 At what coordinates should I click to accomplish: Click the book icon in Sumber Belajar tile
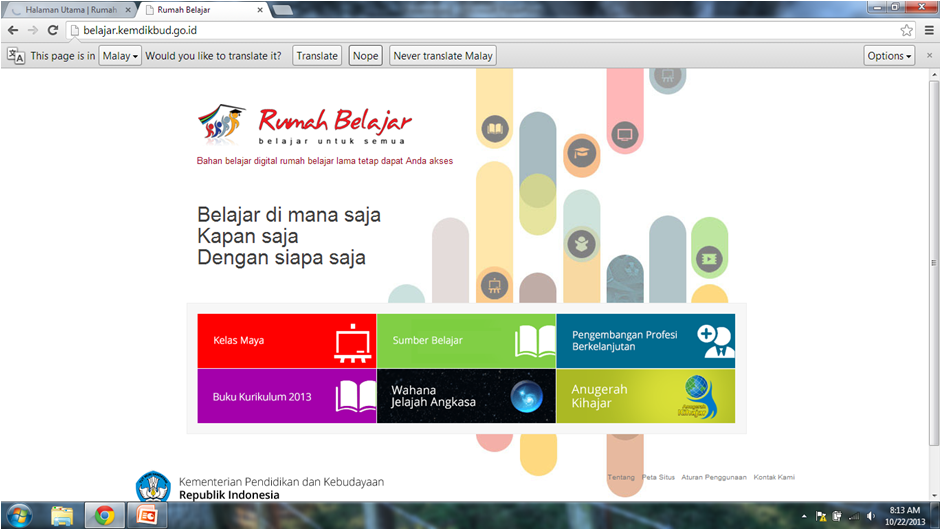coord(535,342)
